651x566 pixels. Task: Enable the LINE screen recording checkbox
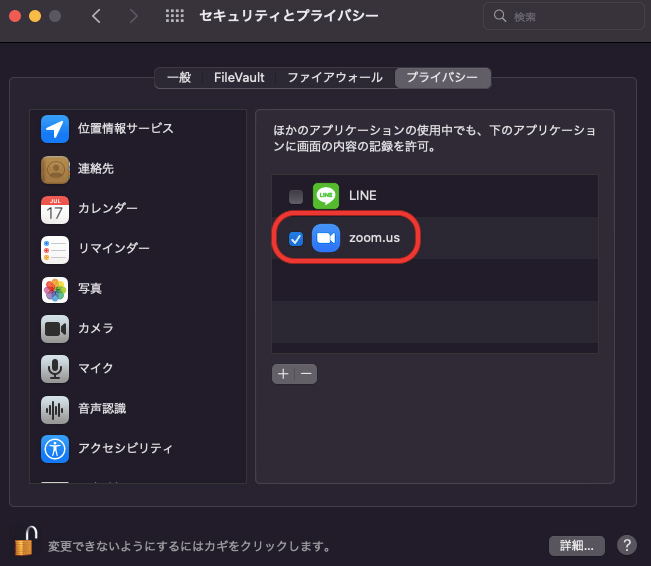click(295, 196)
